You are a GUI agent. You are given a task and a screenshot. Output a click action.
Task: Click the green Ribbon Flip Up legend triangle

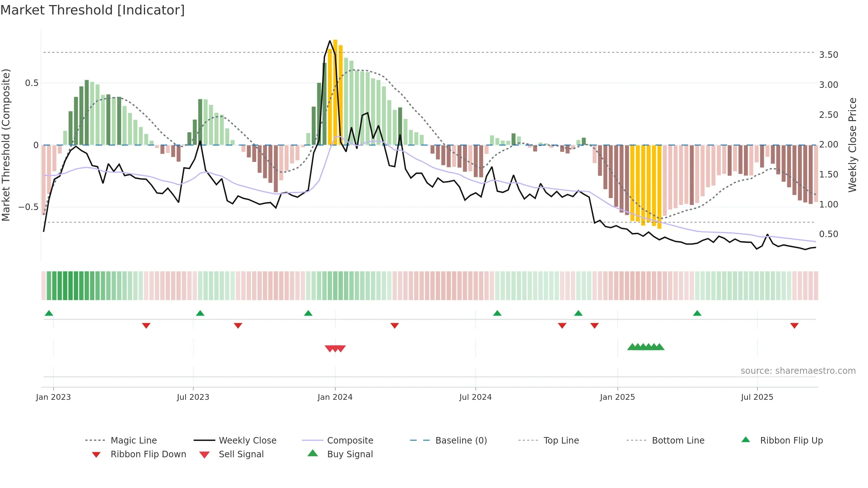(x=746, y=440)
